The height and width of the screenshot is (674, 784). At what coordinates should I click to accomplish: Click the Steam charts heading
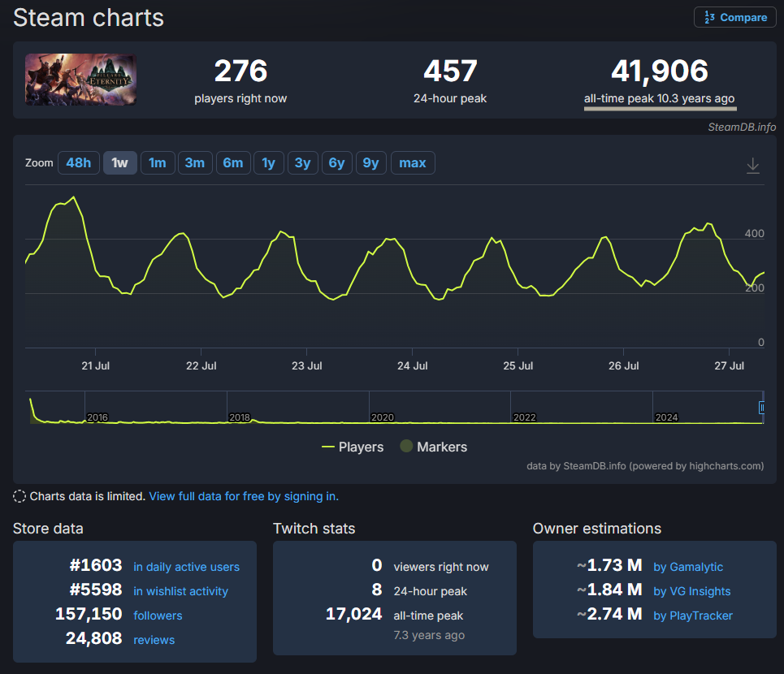[x=89, y=18]
